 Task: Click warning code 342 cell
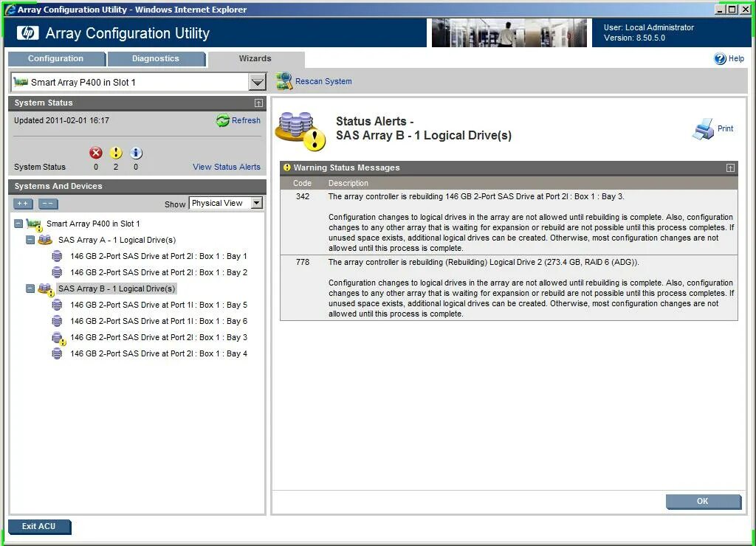pos(303,196)
